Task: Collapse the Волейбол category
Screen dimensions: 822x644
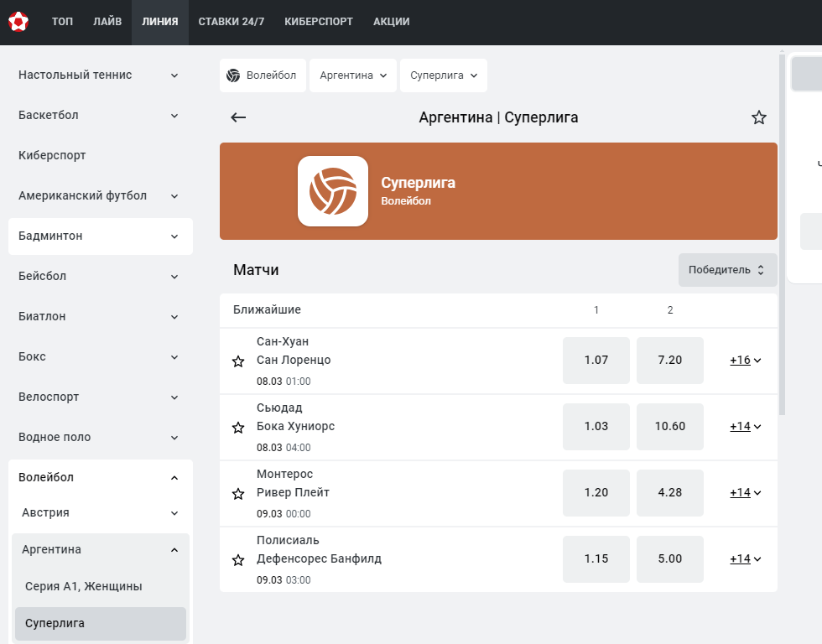Action: point(101,477)
